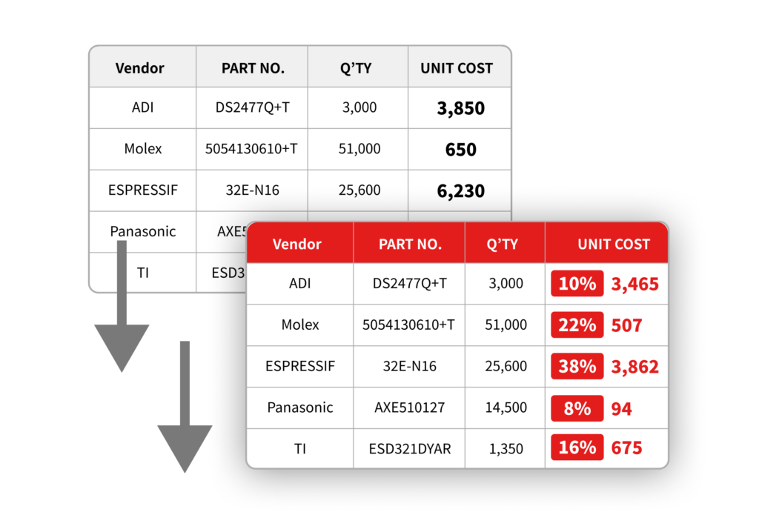This screenshot has width=759, height=532.
Task: Click the red UNIT COST header cell
Action: coord(613,243)
